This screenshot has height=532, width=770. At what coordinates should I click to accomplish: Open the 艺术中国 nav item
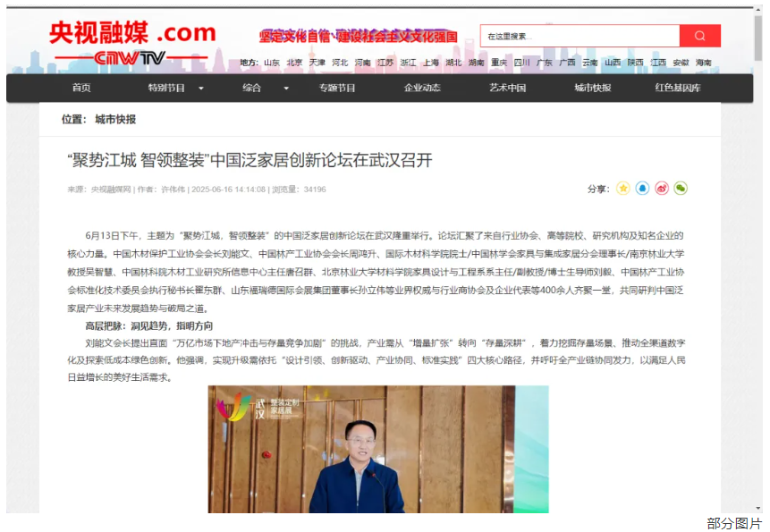(508, 88)
